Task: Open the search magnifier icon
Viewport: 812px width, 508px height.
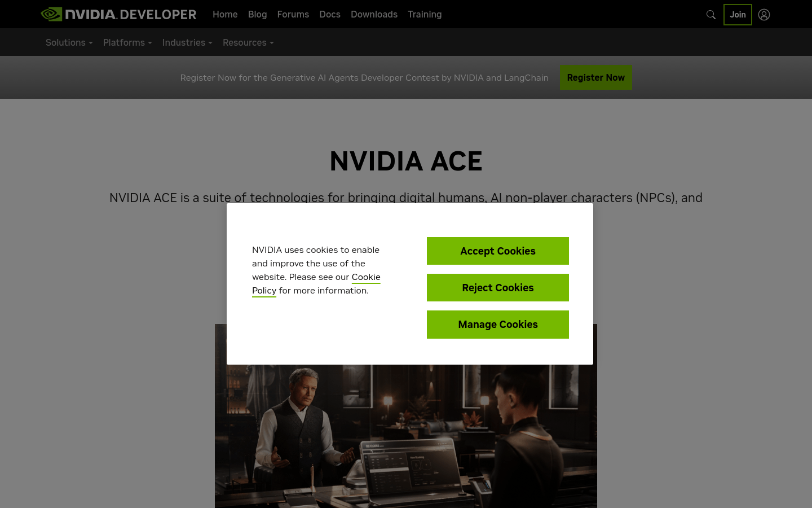Action: pyautogui.click(x=710, y=15)
